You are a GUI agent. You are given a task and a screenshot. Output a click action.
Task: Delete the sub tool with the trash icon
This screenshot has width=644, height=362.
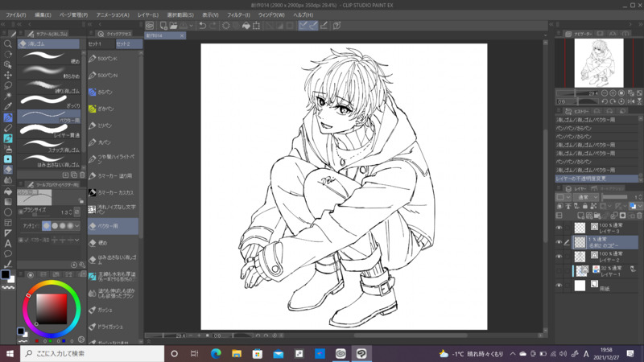tap(82, 175)
